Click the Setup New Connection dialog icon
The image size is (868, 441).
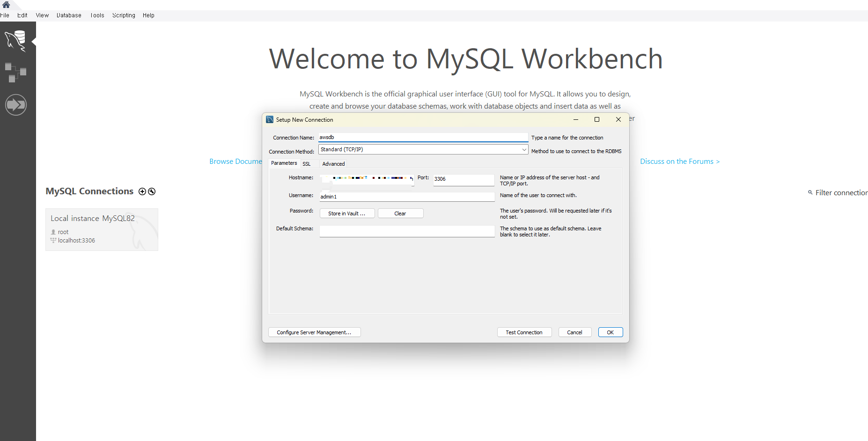coord(270,119)
